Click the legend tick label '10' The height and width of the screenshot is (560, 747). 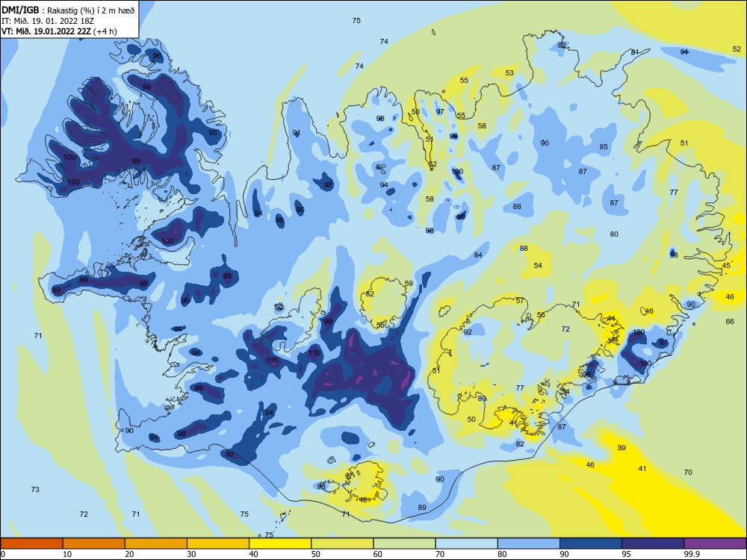[x=67, y=554]
